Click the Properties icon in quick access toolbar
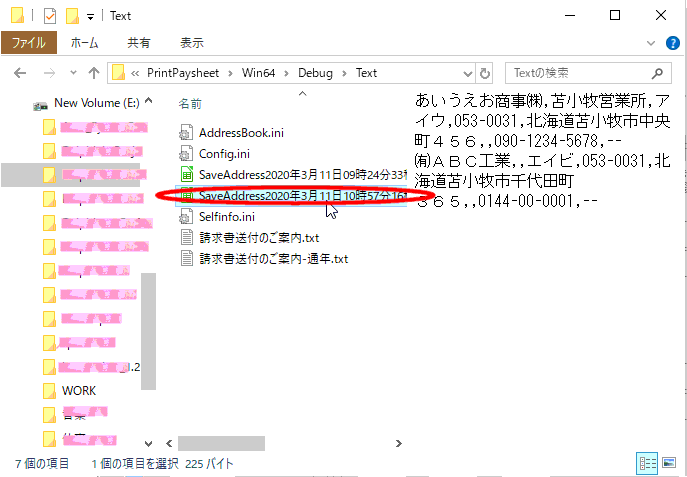This screenshot has width=687, height=477. [50, 16]
